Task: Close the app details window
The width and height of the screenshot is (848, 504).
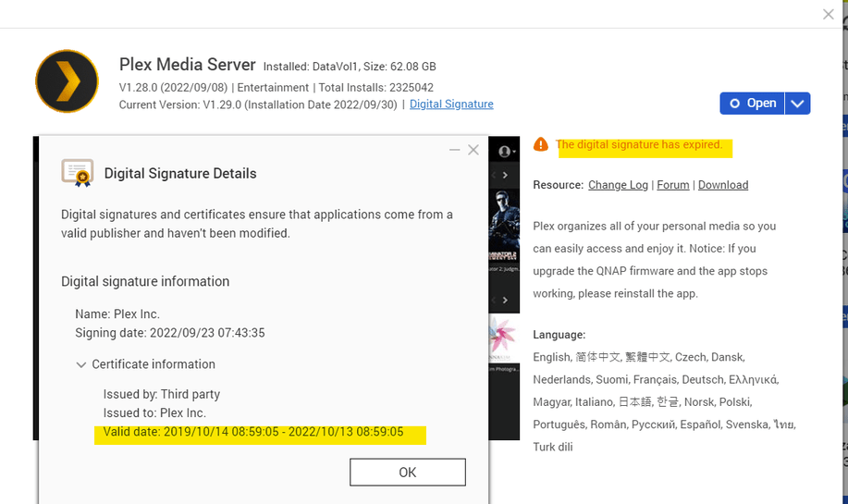Action: coord(828,15)
